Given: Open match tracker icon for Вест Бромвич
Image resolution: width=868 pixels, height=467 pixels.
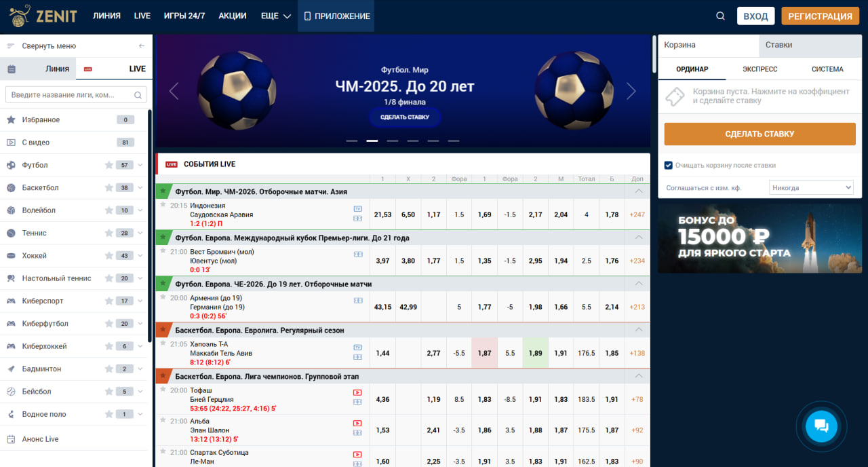Looking at the screenshot, I should pyautogui.click(x=358, y=254).
